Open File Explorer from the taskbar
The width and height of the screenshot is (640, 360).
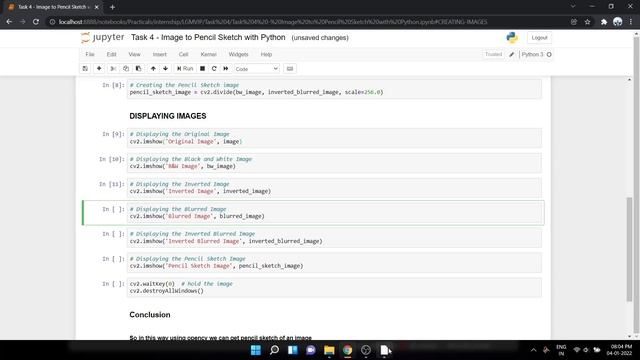[x=329, y=350]
